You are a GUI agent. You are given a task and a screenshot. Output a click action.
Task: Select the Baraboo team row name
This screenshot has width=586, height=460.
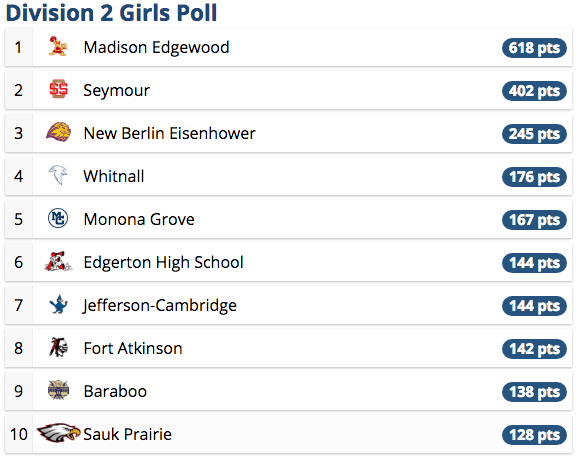pyautogui.click(x=115, y=392)
